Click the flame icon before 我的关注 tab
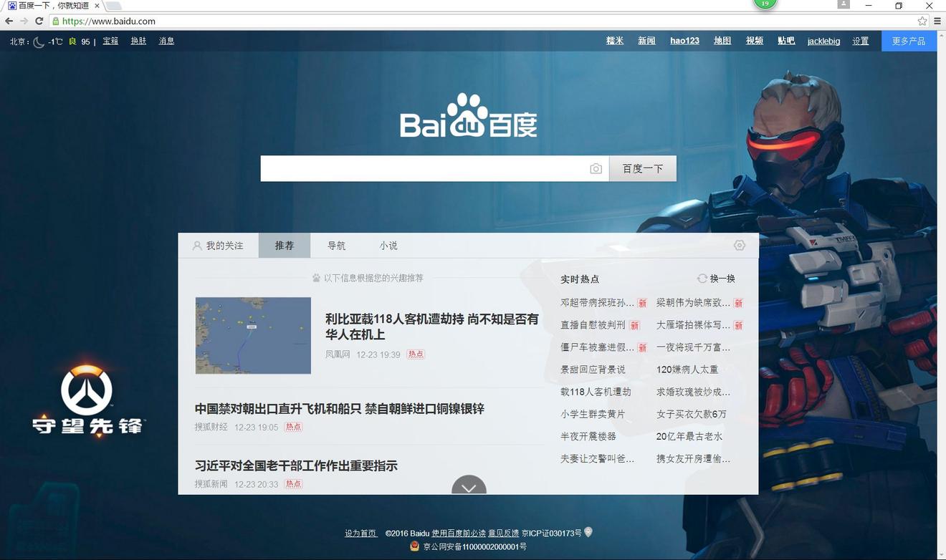 pyautogui.click(x=196, y=245)
